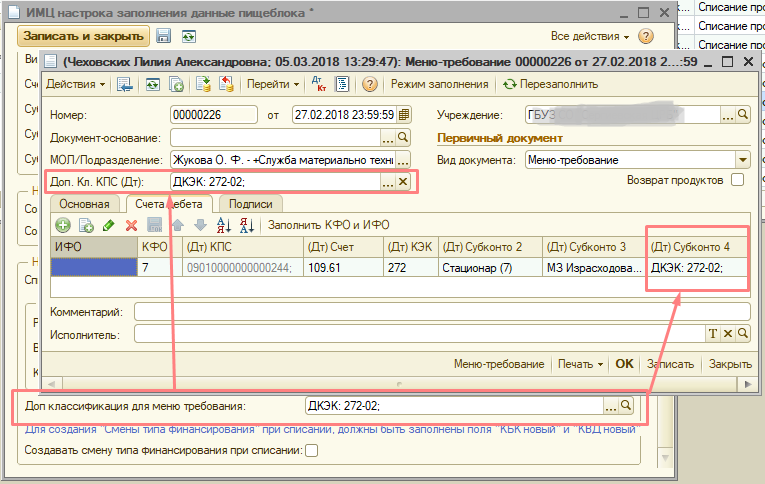Switch to the 'Подписи' tab
This screenshot has height=484, width=765.
click(250, 204)
